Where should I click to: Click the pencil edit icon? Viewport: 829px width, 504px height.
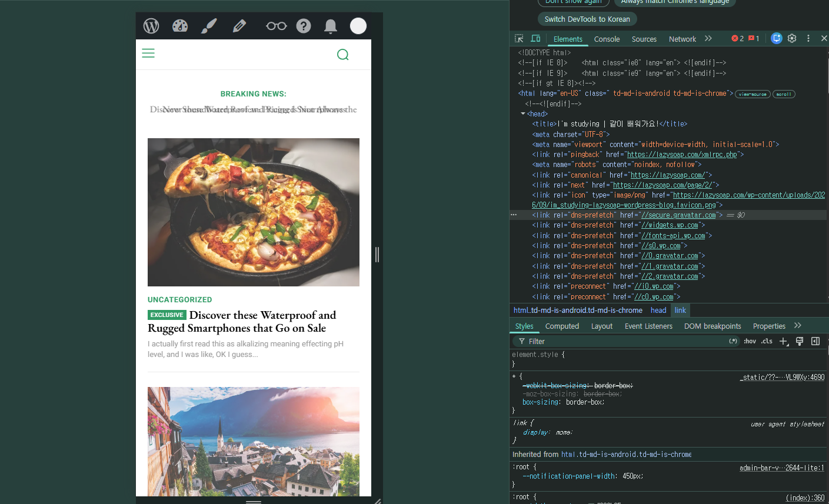[x=239, y=26]
